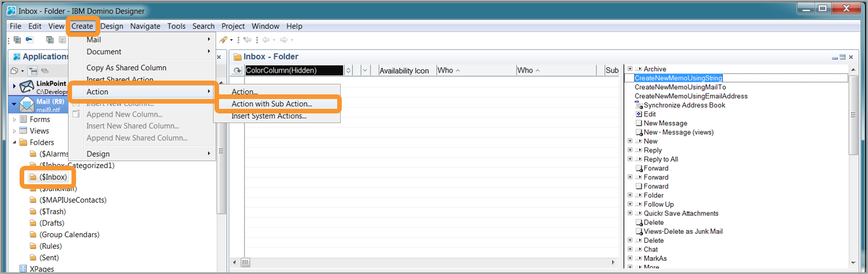Collapse the Mail (R9) application node
The height and width of the screenshot is (274, 868).
coord(14,104)
